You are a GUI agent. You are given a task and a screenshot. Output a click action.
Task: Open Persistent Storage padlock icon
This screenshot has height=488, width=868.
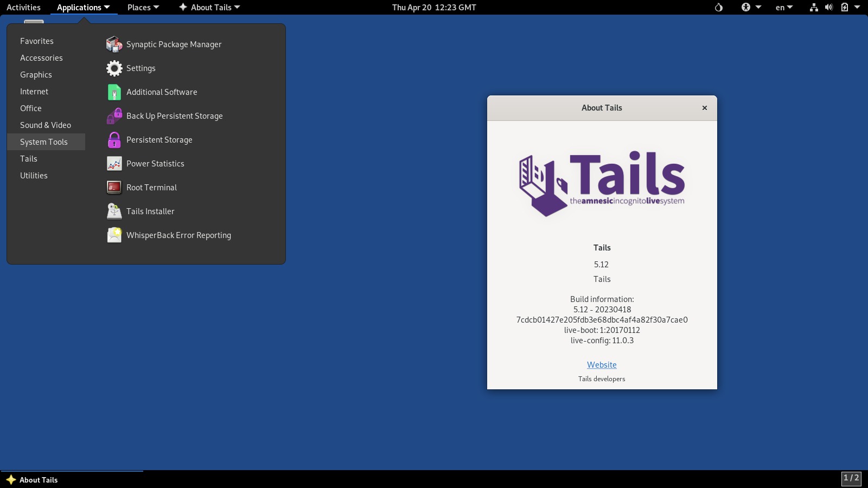[x=114, y=140]
